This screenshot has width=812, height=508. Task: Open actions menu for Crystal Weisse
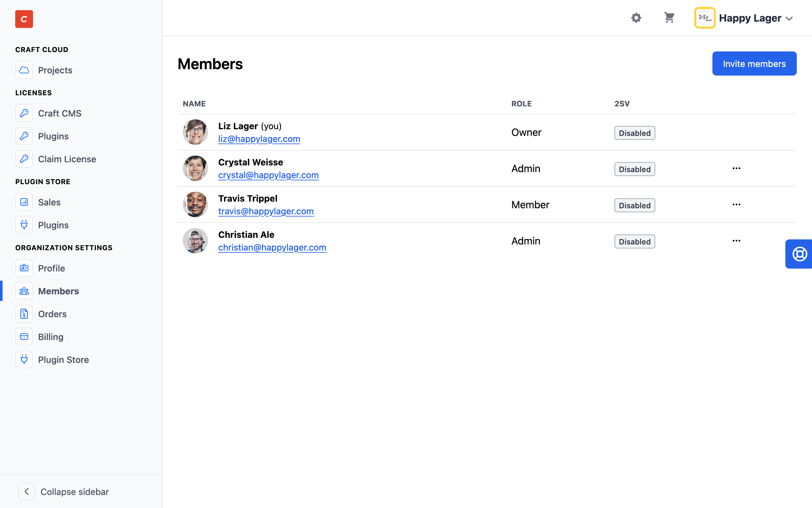(x=736, y=168)
